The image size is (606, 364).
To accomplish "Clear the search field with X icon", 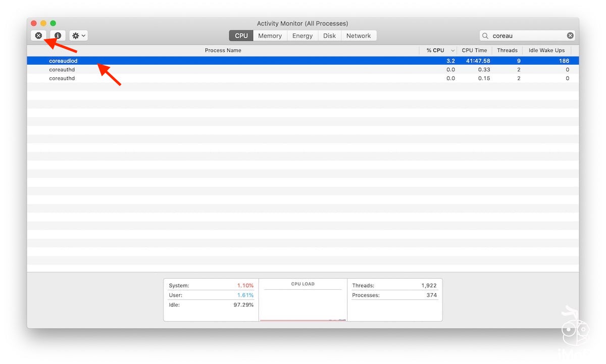I will [570, 36].
